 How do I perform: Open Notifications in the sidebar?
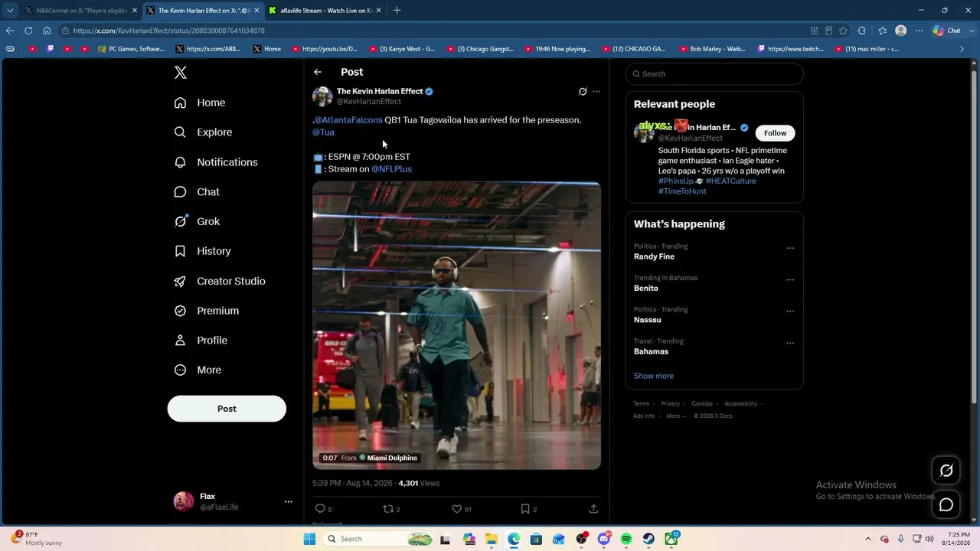click(x=216, y=162)
